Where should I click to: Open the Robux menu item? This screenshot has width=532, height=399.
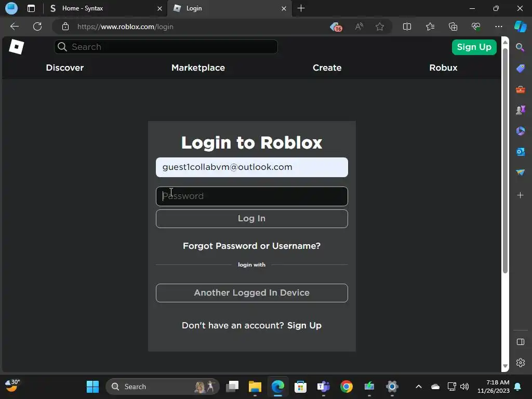point(443,68)
